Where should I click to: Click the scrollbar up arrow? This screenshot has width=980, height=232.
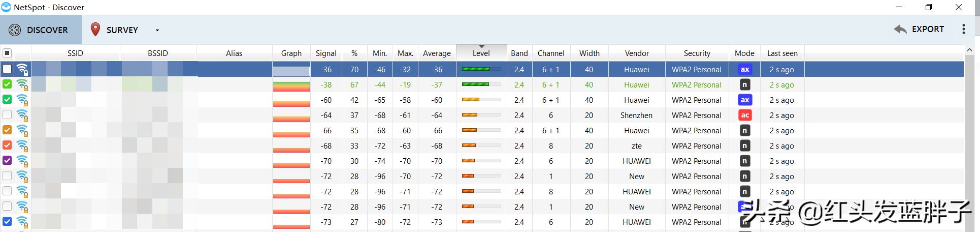point(969,50)
